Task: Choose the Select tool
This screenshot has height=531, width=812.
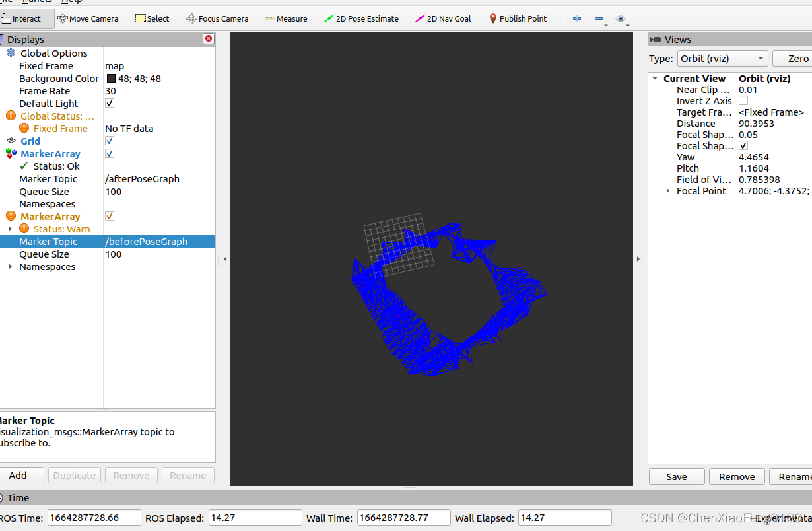Action: [152, 18]
